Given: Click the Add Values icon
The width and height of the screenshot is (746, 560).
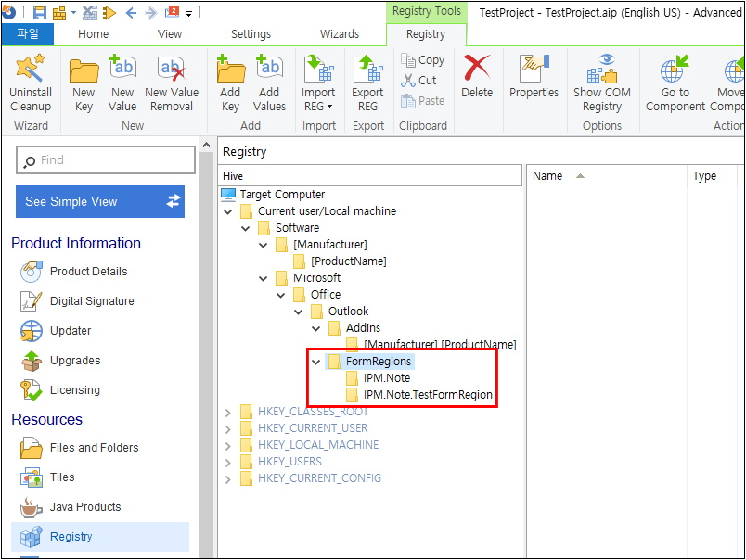Looking at the screenshot, I should click(x=269, y=69).
